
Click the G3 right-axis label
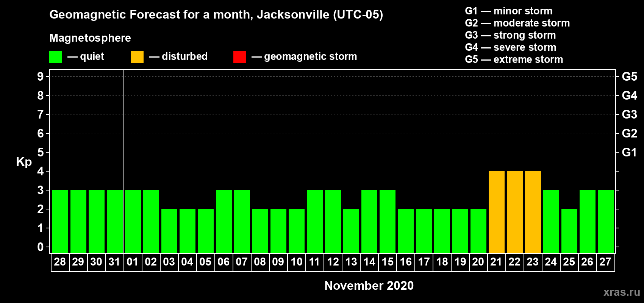coord(630,114)
